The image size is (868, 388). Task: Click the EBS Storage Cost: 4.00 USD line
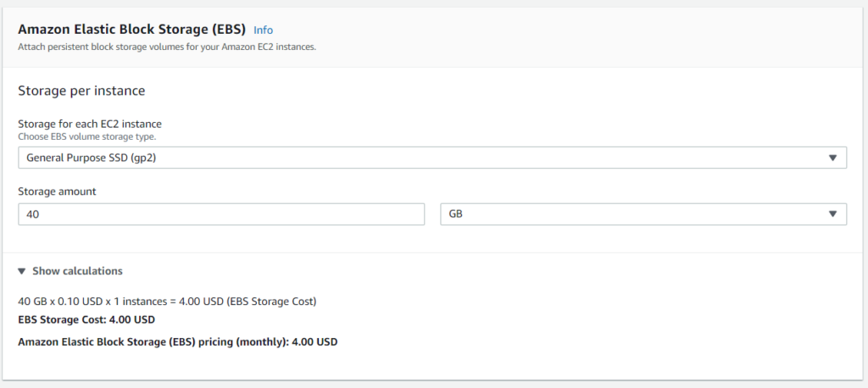pos(86,320)
